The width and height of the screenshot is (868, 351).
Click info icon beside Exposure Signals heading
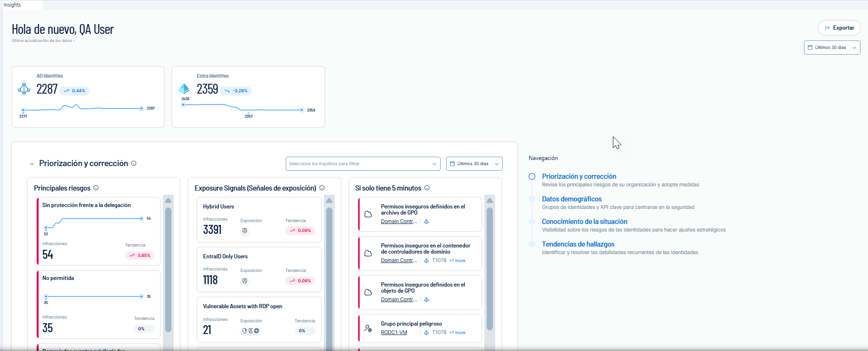(x=322, y=188)
